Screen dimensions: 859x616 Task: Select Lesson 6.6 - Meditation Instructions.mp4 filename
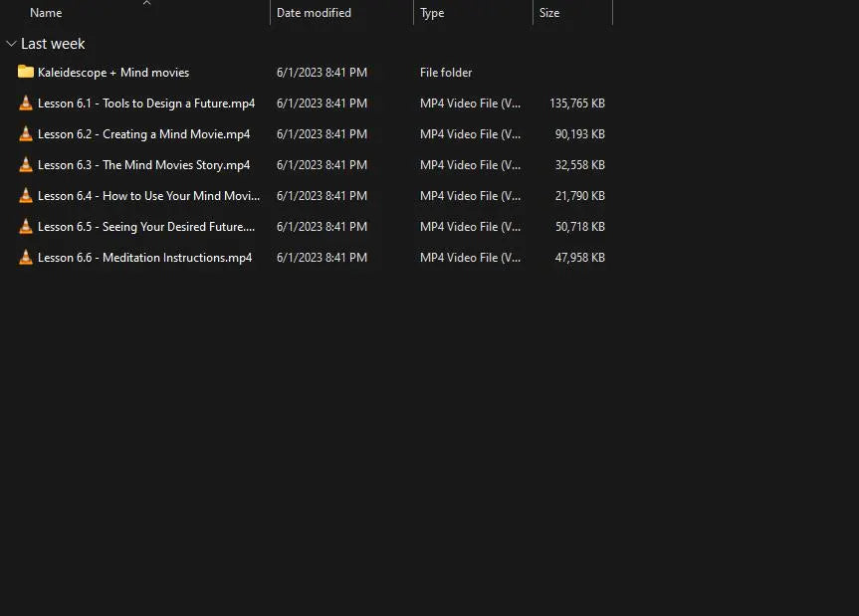coord(144,258)
